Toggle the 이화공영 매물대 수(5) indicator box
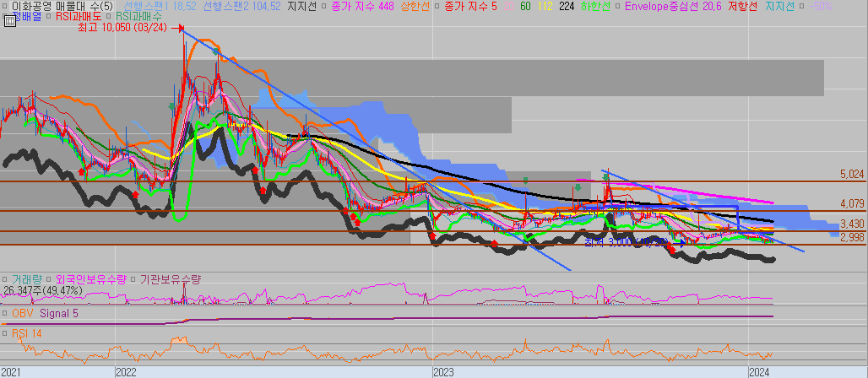Screen dimensions: 868x378 [x=4, y=6]
